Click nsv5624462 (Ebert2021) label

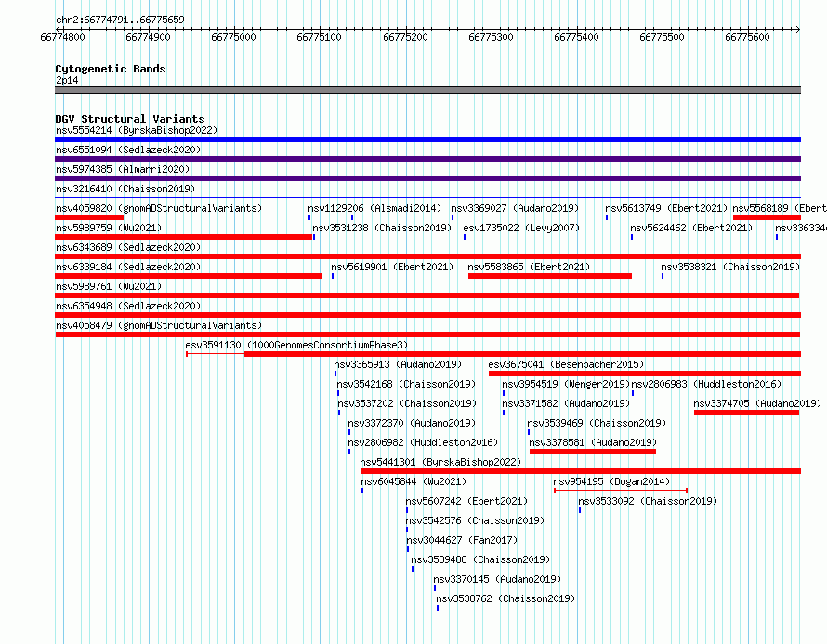pyautogui.click(x=691, y=228)
